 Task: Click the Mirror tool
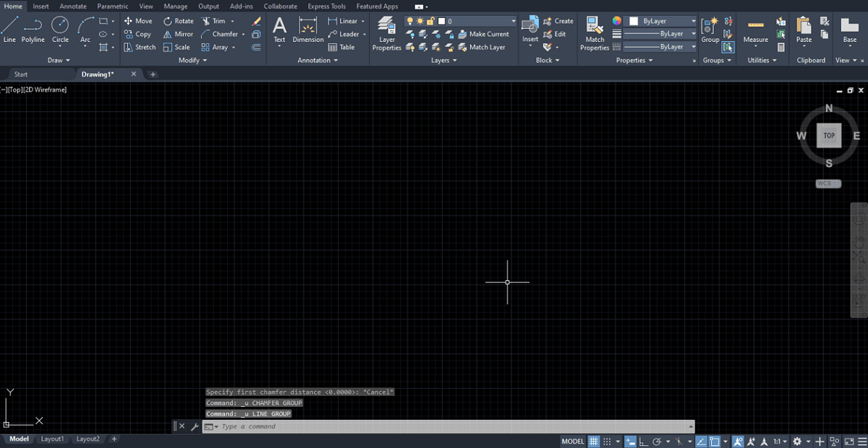[x=178, y=33]
